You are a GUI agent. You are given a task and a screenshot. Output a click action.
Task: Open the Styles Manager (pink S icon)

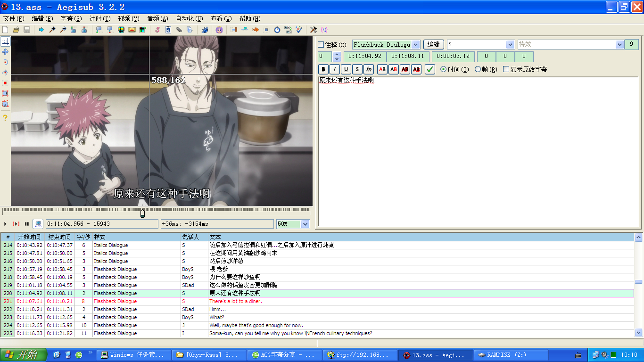pos(157,30)
